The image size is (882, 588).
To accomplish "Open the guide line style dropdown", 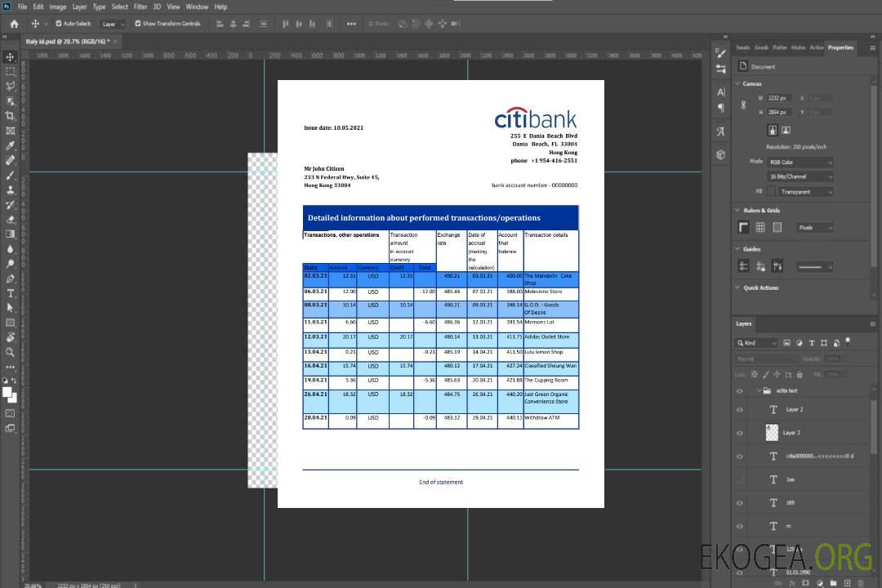I will 814,267.
